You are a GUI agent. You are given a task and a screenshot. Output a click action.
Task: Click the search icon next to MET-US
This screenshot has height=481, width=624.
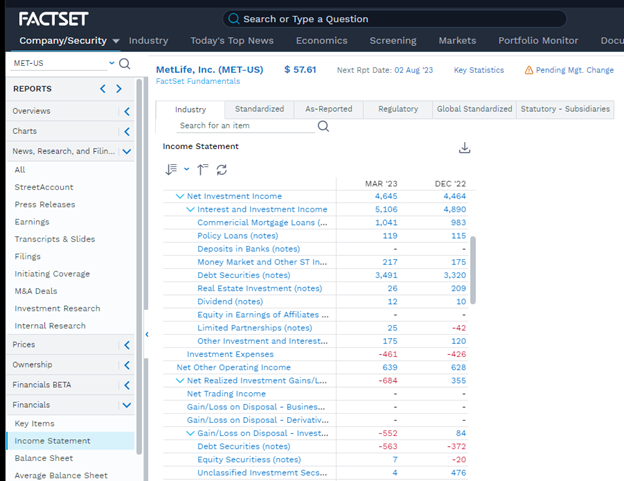125,64
